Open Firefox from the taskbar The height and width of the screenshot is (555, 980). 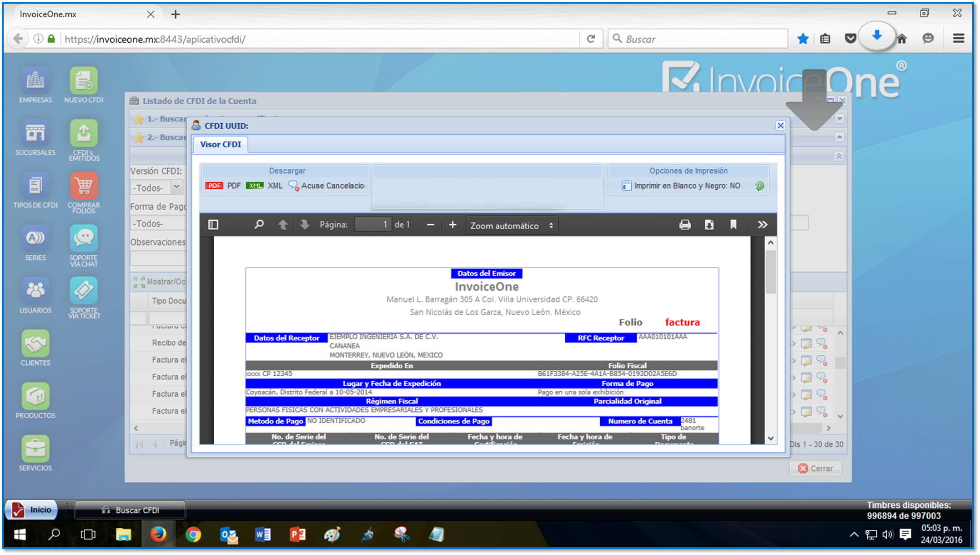(x=158, y=535)
